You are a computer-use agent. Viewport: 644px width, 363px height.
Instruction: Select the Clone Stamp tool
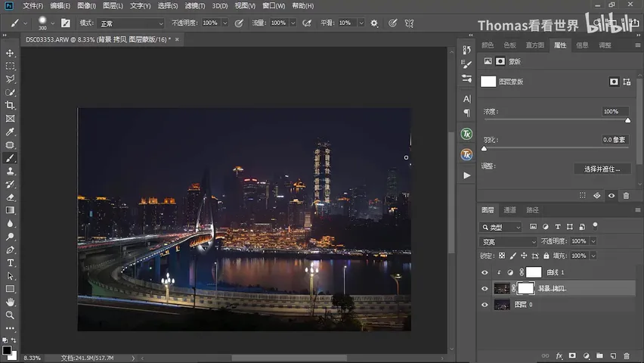(10, 171)
